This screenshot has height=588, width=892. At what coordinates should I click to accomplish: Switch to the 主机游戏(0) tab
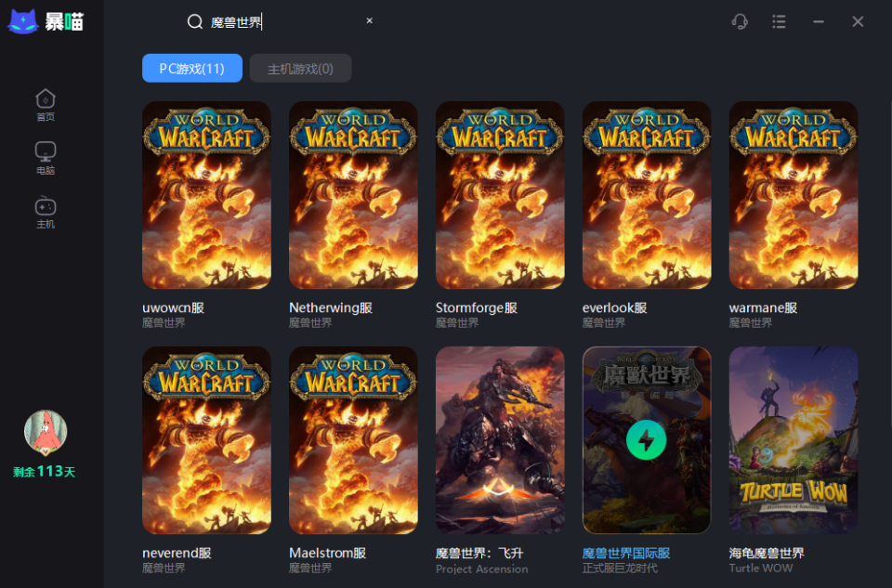[x=300, y=68]
